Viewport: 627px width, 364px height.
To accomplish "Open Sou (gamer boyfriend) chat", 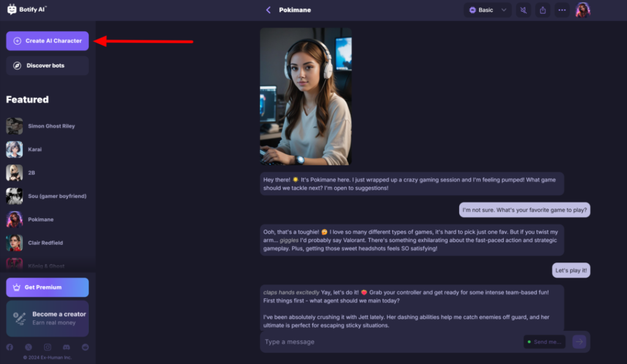I will tap(57, 196).
